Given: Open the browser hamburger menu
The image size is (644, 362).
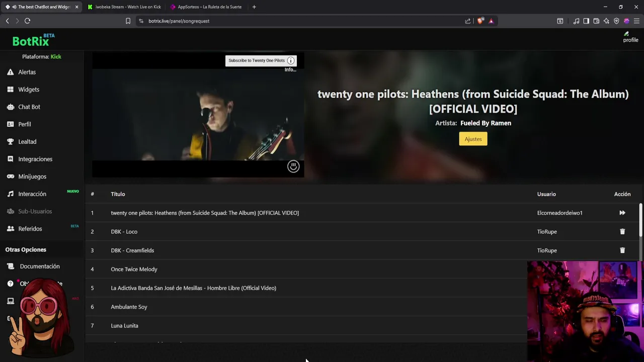Looking at the screenshot, I should pos(636,21).
